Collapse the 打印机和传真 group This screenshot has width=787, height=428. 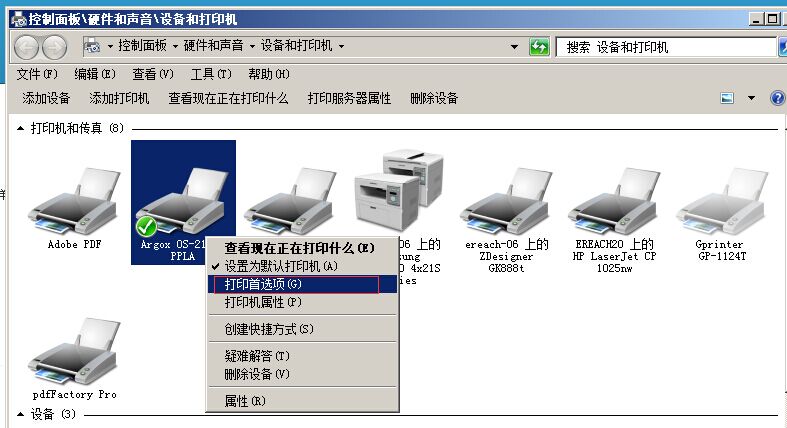(21, 128)
